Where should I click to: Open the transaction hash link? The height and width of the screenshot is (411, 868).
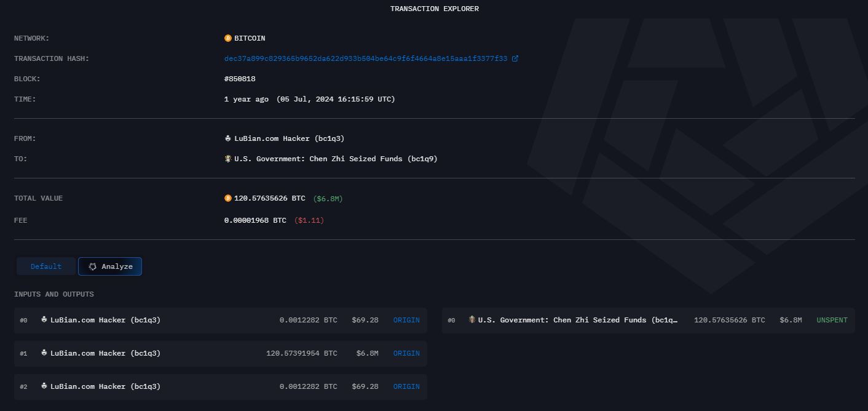point(367,58)
